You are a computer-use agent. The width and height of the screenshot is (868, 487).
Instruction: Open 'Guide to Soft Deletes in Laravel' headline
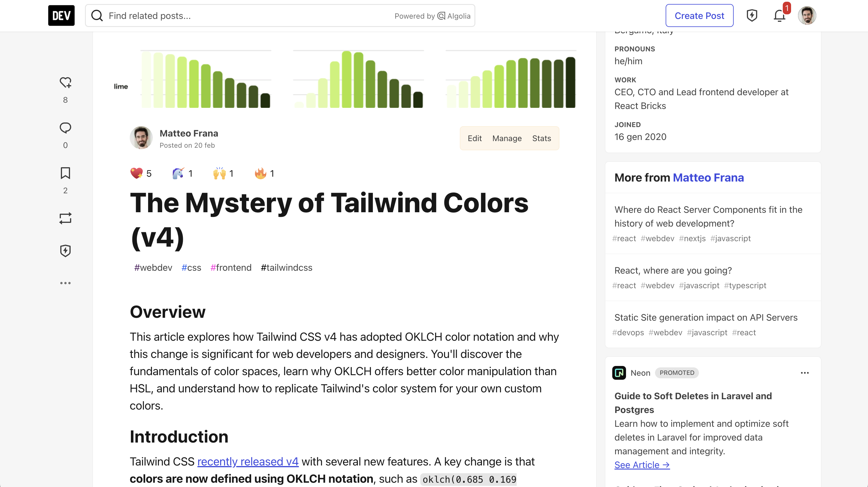[x=693, y=403]
